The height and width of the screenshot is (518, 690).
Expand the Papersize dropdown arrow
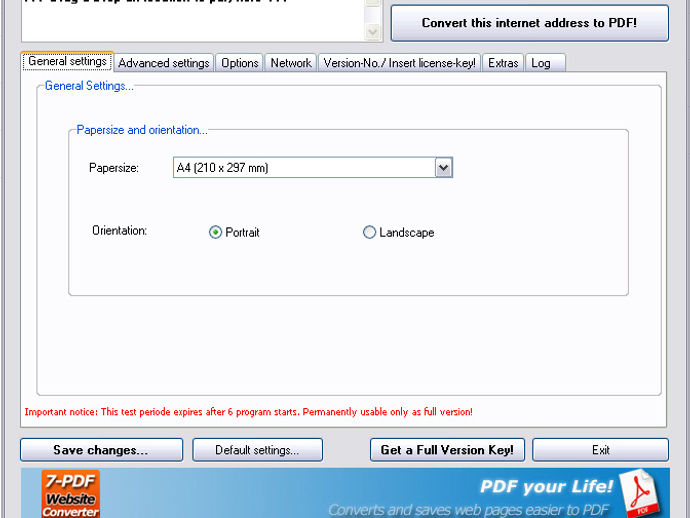pyautogui.click(x=444, y=168)
